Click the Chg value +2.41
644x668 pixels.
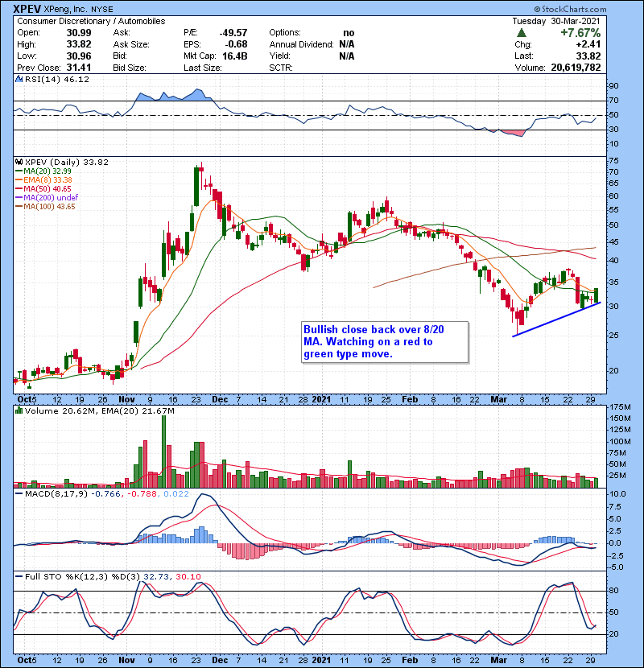point(588,44)
